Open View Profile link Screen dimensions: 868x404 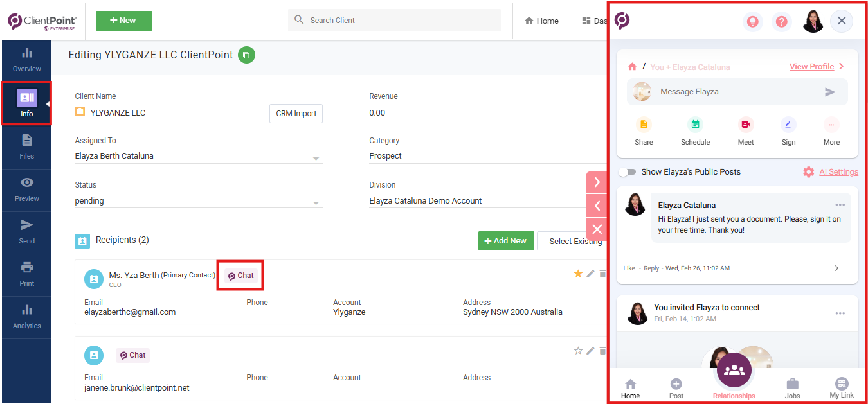(811, 67)
